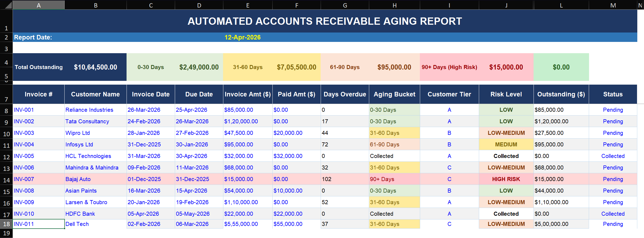Screen dimensions: 644x238
Task: Click the red summary total "$15,000.00"
Action: coord(506,67)
